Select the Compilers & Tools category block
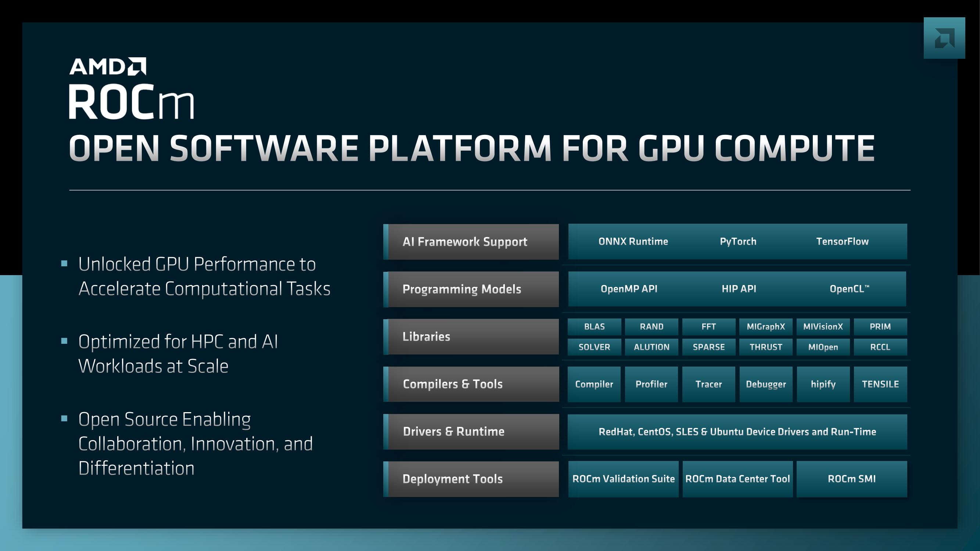Screen dimensions: 980x551 point(471,384)
